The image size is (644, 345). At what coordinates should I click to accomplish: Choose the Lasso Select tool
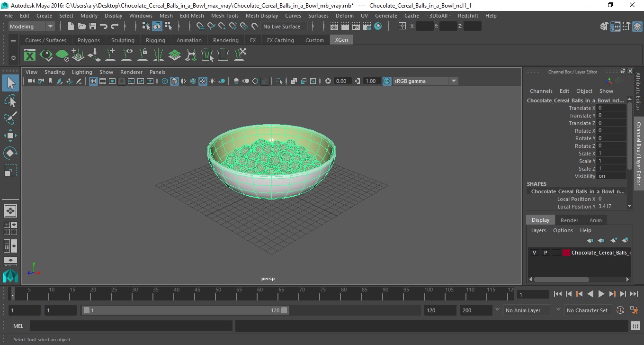point(10,101)
